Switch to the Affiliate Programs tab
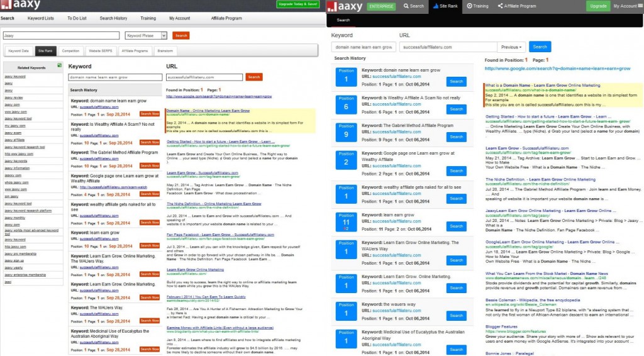 click(x=135, y=51)
